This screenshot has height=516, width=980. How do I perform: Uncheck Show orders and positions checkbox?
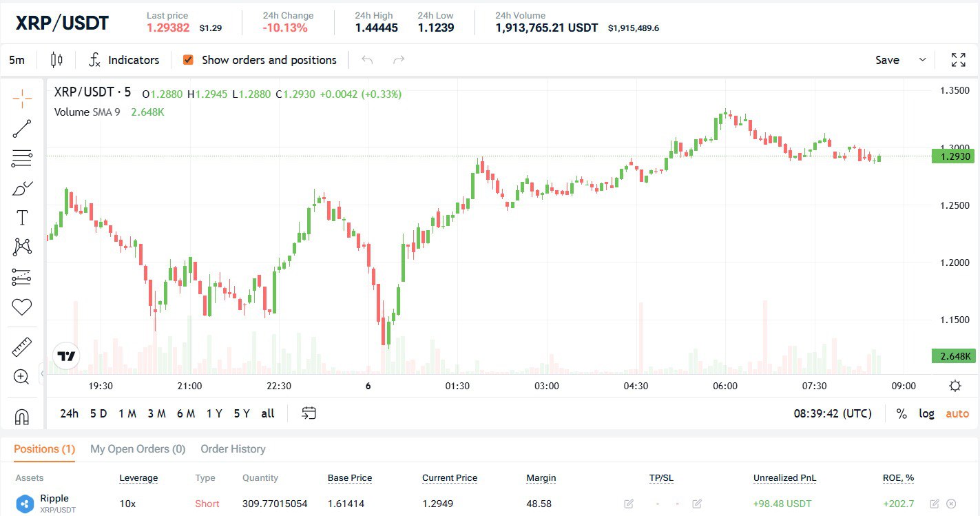188,60
